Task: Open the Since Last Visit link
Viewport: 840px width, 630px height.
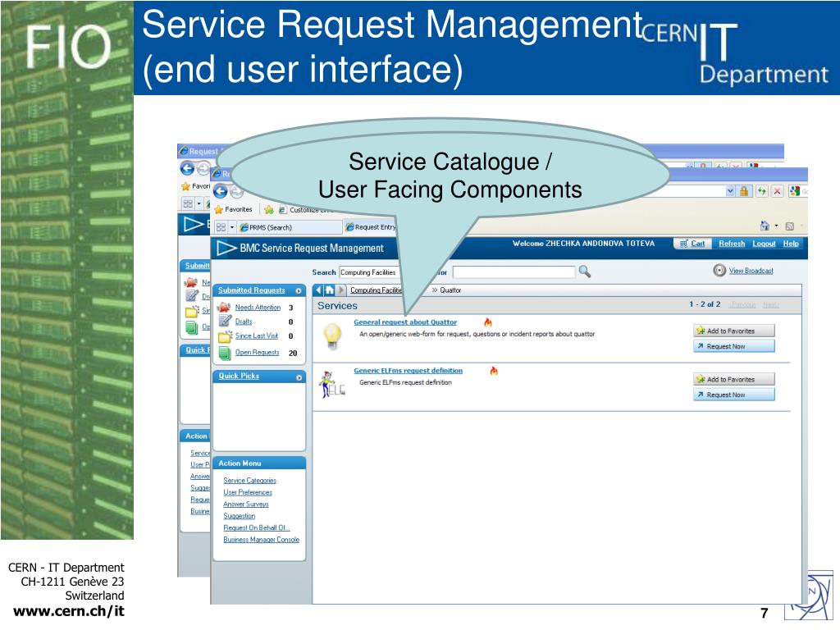Action: point(257,336)
